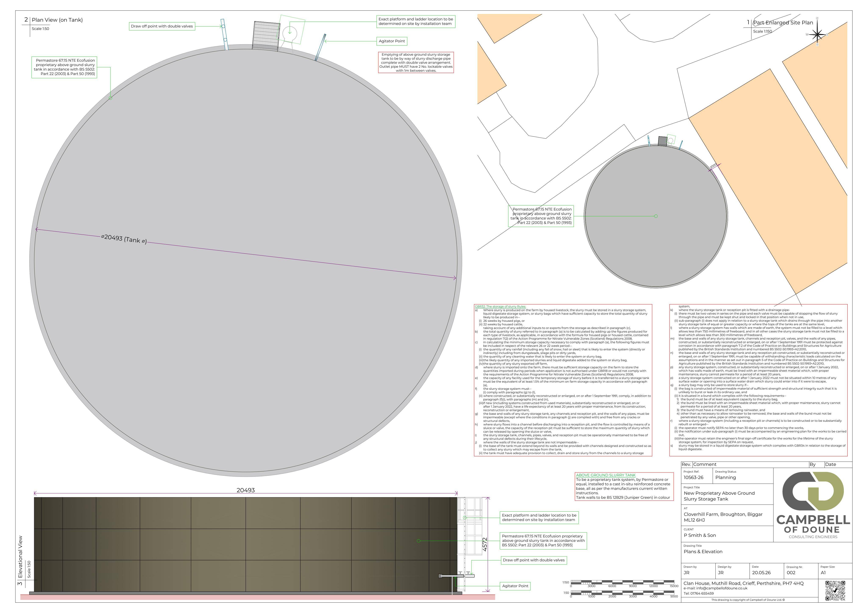Click the '3 Elevational View' rotated title
Viewport: 868px width, 613px height.
(20, 561)
